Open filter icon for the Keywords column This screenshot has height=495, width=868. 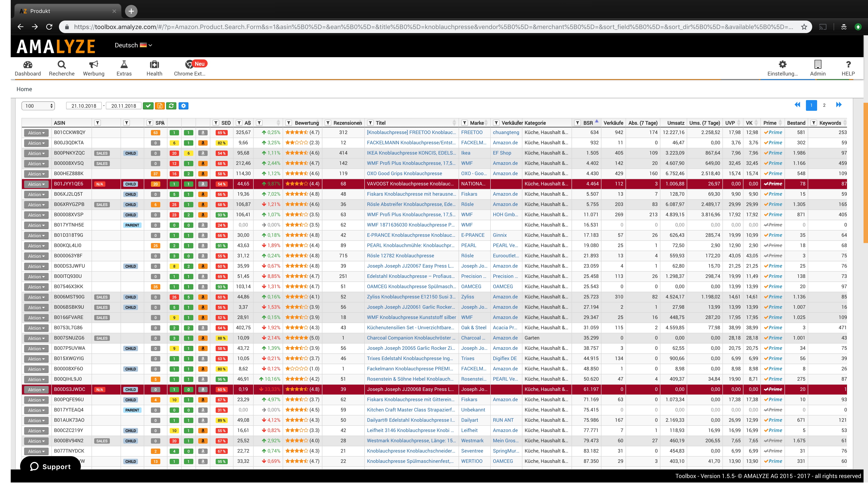click(813, 123)
